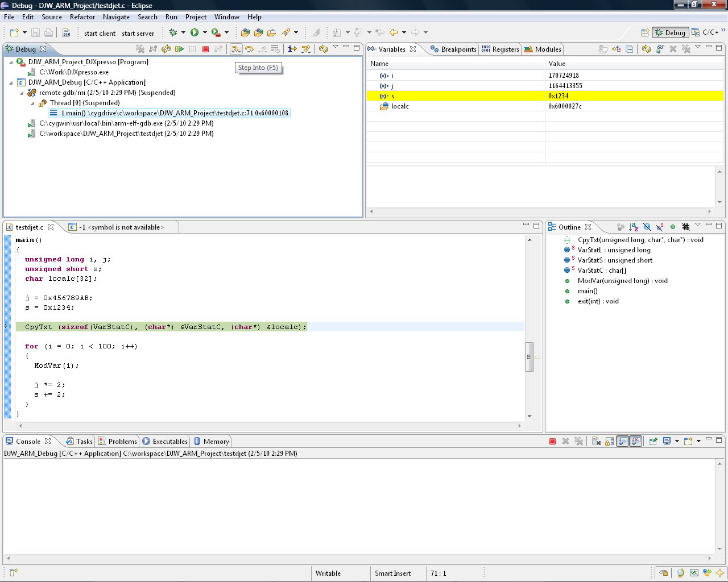Screen dimensions: 728x582
Task: Toggle Scroll Lock icon in Console toolbar
Action: click(609, 442)
